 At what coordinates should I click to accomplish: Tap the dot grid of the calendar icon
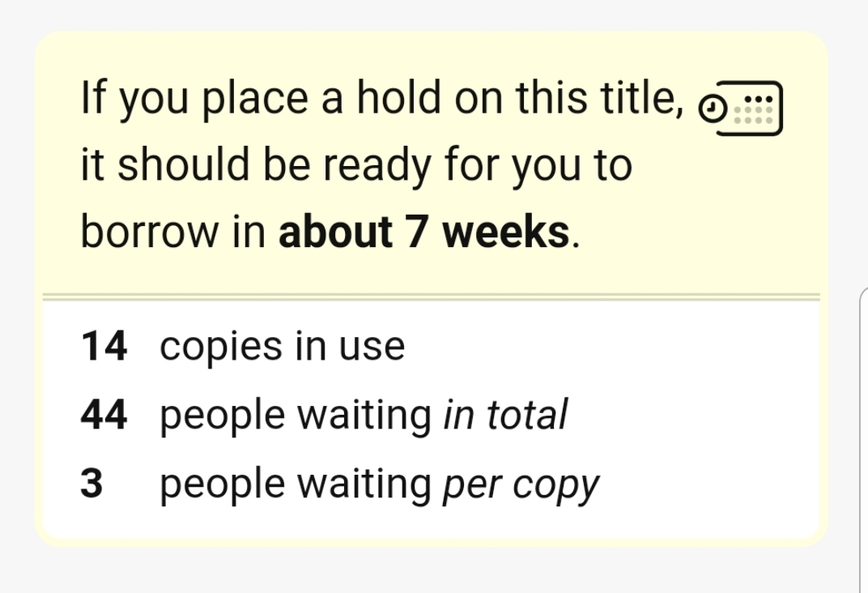click(x=758, y=108)
